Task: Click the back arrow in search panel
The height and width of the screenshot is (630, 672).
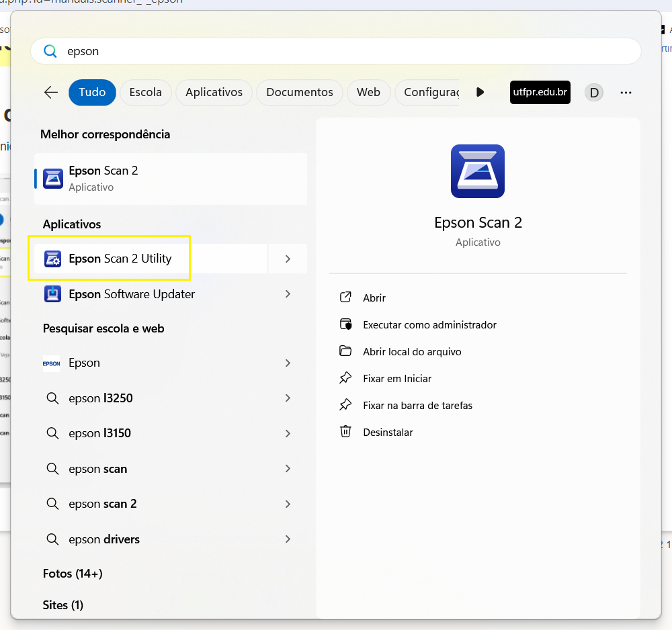Action: [50, 93]
